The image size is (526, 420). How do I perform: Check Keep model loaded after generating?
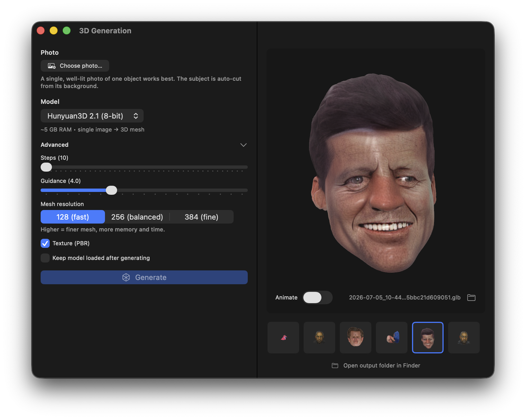point(45,258)
